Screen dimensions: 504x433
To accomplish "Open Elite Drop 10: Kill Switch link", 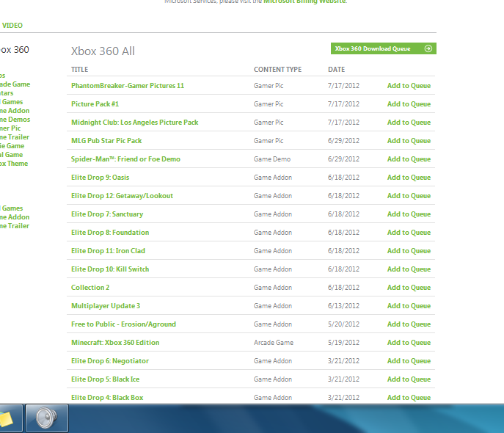I will [110, 269].
